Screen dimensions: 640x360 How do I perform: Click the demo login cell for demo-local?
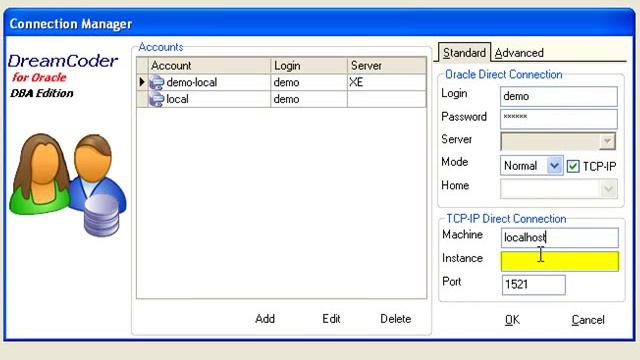coord(309,82)
